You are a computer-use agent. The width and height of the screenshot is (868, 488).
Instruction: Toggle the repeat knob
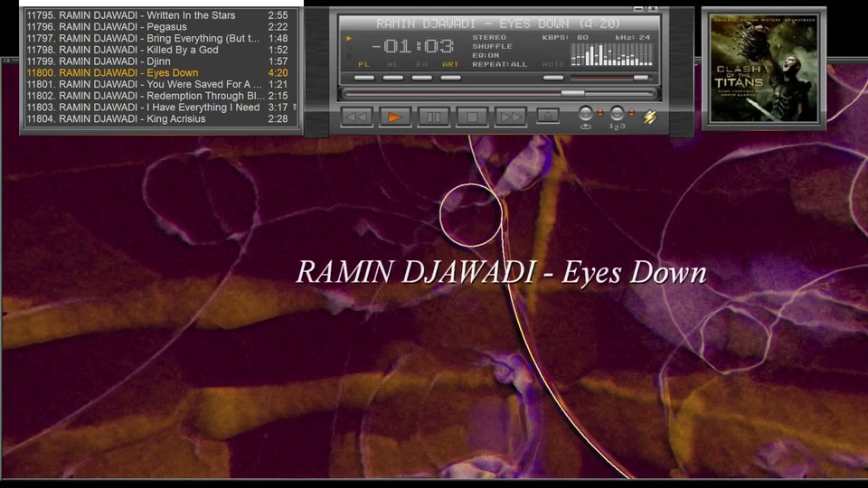pos(585,114)
